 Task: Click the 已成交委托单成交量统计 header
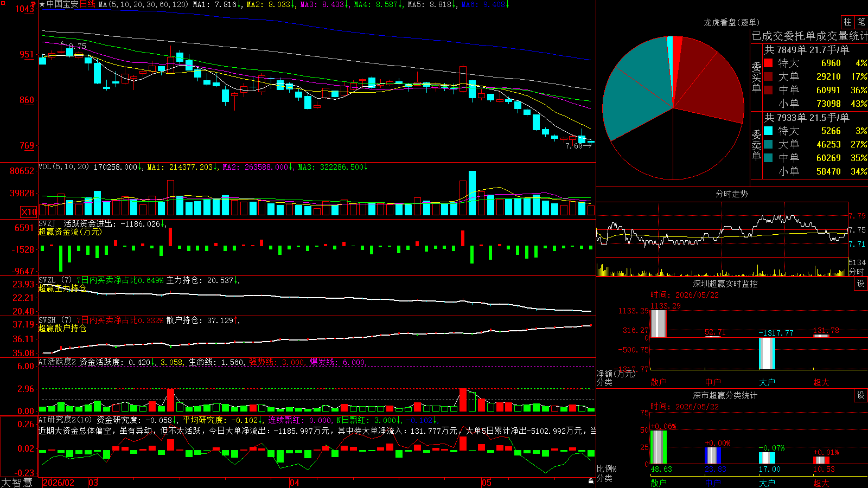[x=809, y=36]
